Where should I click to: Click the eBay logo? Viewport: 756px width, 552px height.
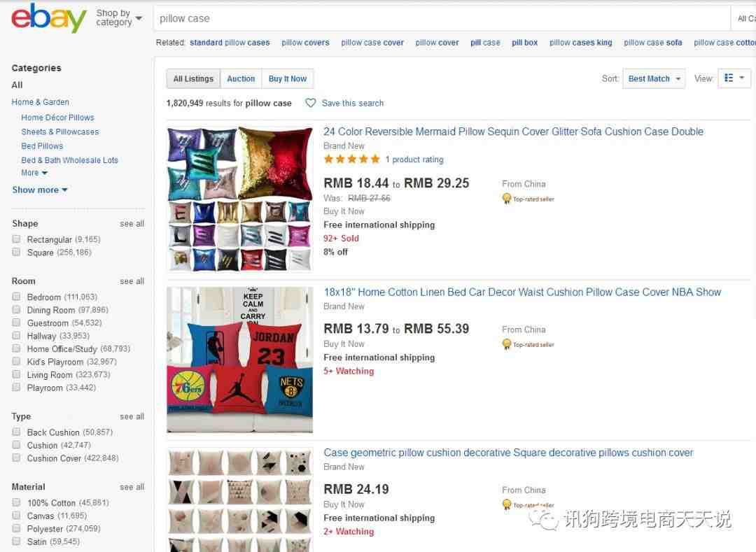tap(49, 17)
